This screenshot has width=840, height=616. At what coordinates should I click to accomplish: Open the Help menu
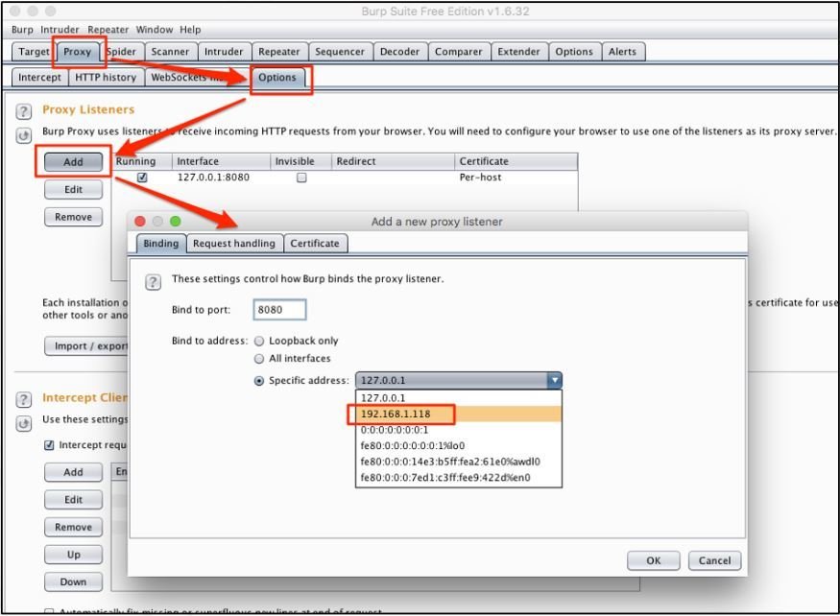pos(190,30)
